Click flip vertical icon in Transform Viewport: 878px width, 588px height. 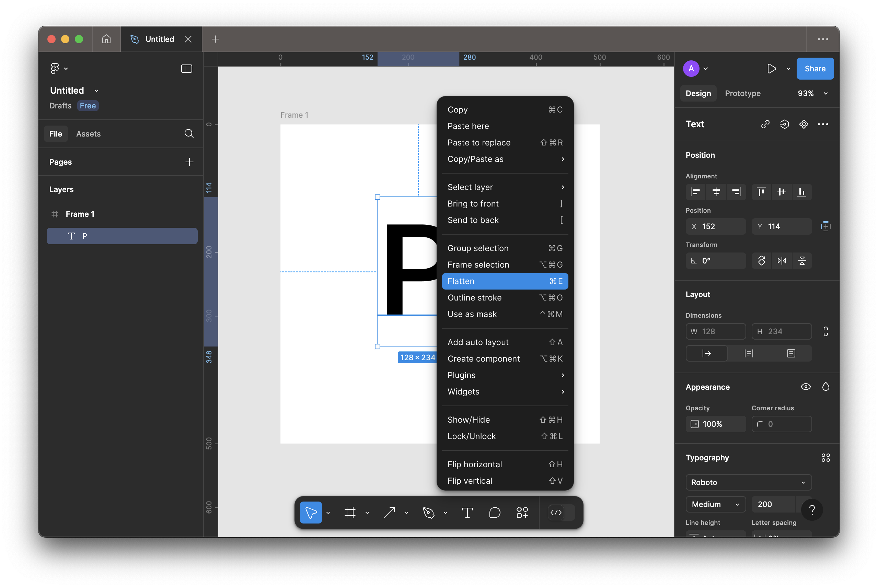[x=802, y=261]
